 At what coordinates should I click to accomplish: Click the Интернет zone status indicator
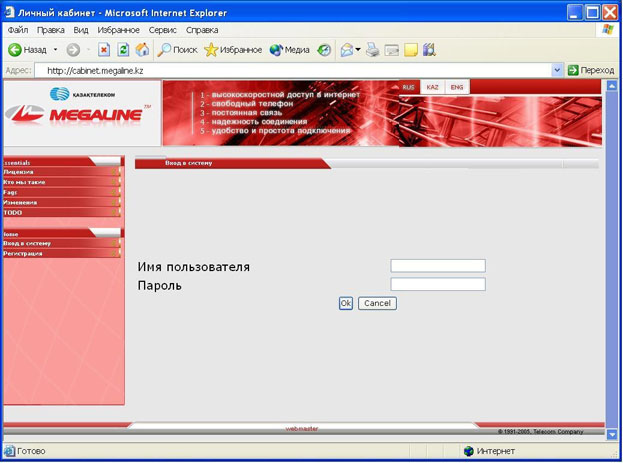click(489, 451)
